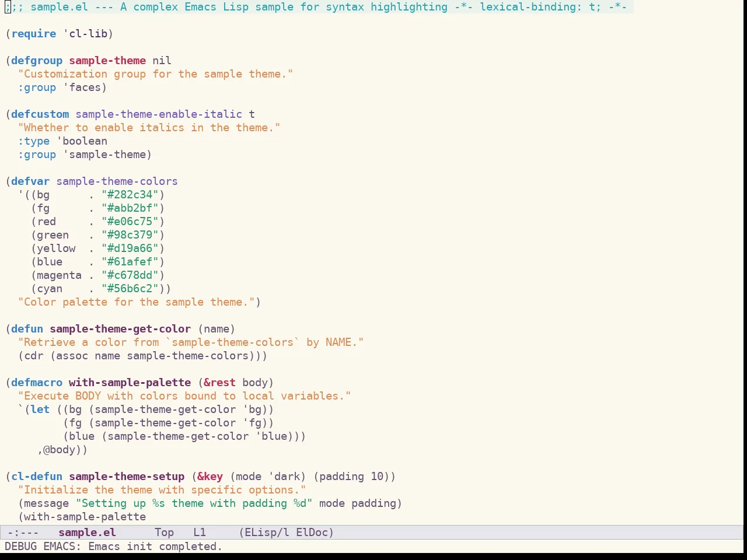This screenshot has width=747, height=560.
Task: Click the ':type' keyword
Action: 34,141
